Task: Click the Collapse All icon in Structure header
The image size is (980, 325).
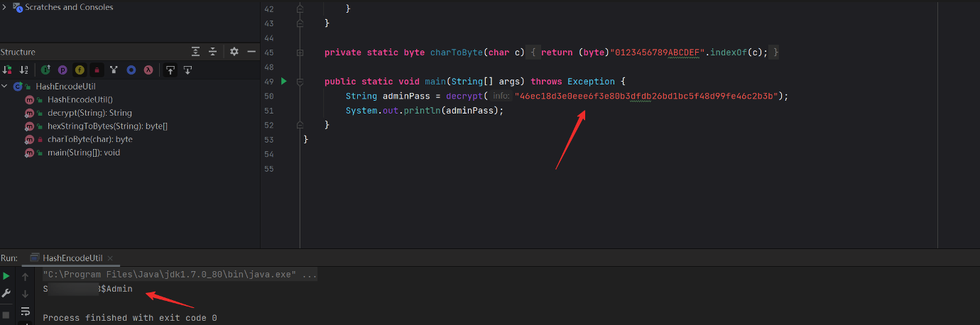Action: [x=212, y=52]
